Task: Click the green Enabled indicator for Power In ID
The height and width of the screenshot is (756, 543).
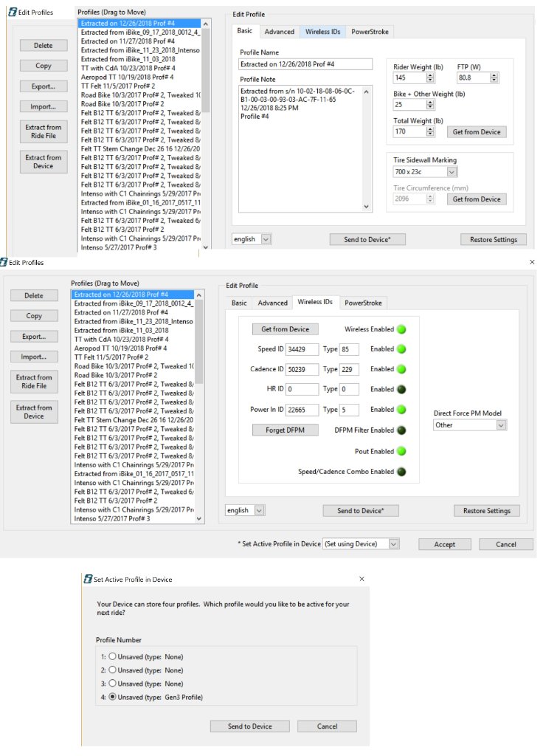Action: click(x=402, y=410)
